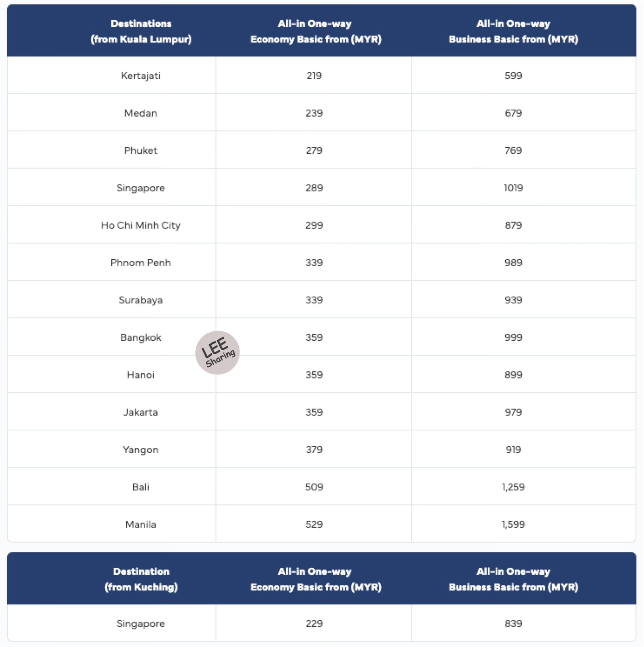
Task: Click Destination from Kuching header
Action: pos(141,579)
